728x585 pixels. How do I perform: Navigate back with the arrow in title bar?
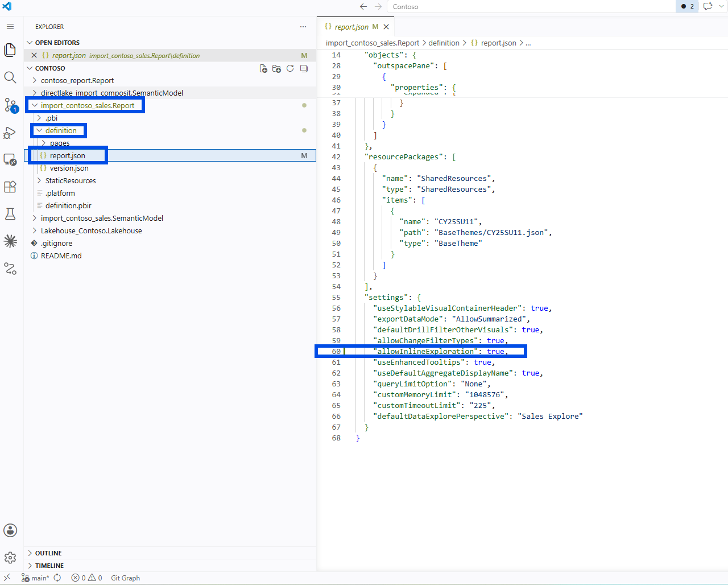363,6
